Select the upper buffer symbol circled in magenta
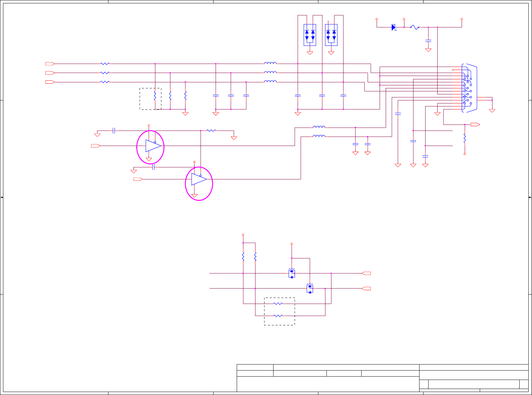Image resolution: width=532 pixels, height=395 pixels. click(153, 146)
